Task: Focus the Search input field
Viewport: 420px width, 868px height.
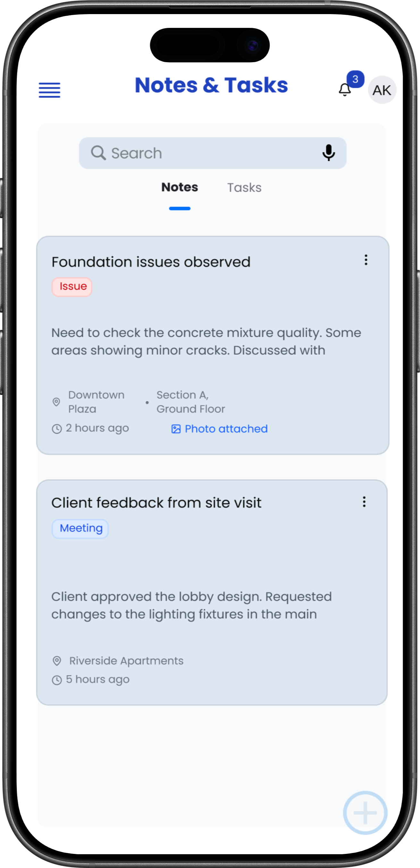Action: click(209, 153)
